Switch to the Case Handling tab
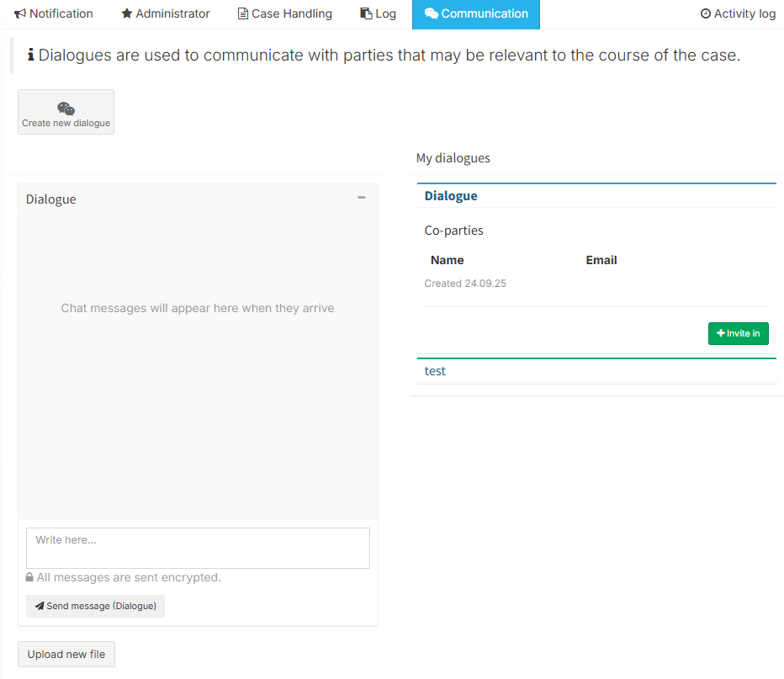The height and width of the screenshot is (679, 784). (x=291, y=14)
